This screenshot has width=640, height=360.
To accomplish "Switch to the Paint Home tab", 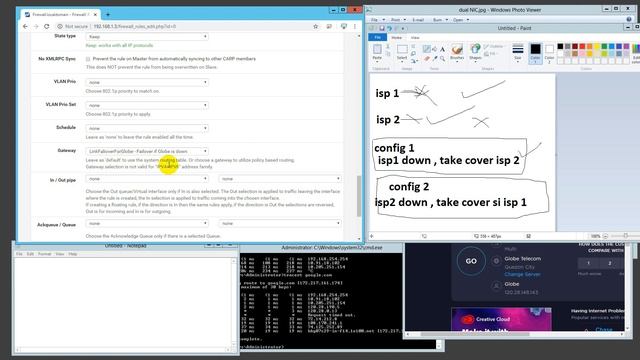I will coord(396,38).
